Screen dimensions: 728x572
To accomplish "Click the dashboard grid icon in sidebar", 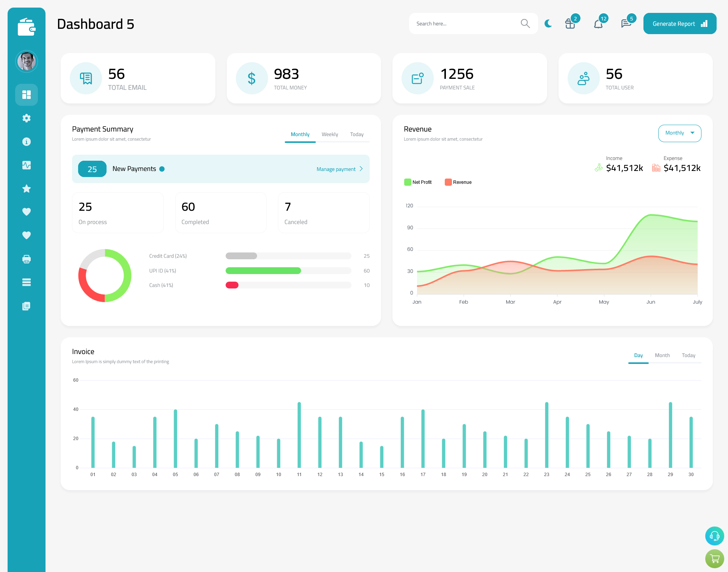I will pos(27,94).
